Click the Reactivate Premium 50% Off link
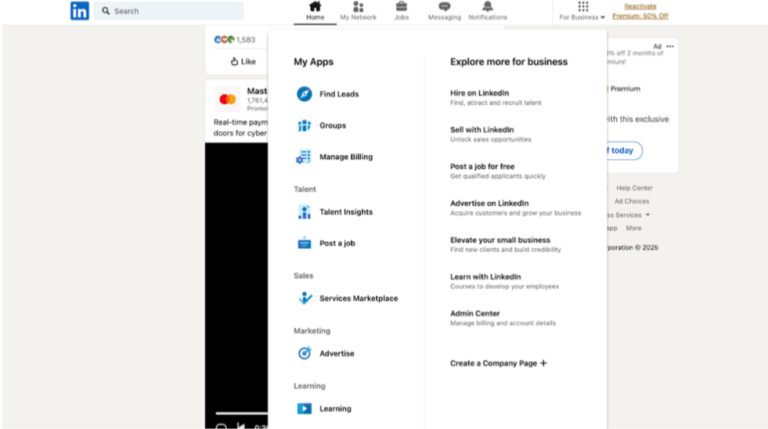 click(640, 11)
